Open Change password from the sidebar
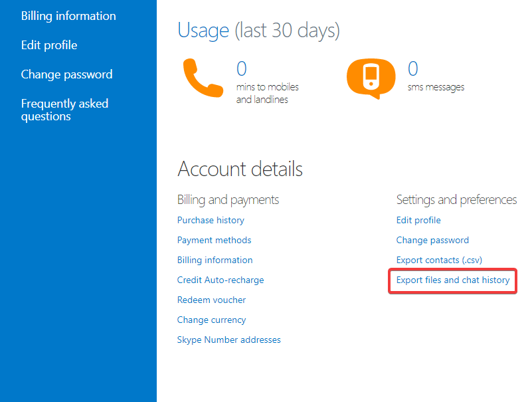This screenshot has width=532, height=402. click(66, 74)
